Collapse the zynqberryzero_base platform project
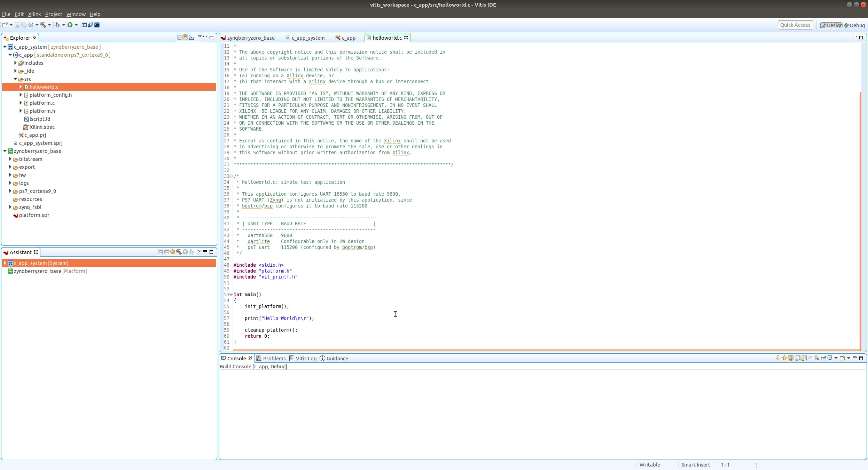Image resolution: width=868 pixels, height=470 pixels. 5,151
